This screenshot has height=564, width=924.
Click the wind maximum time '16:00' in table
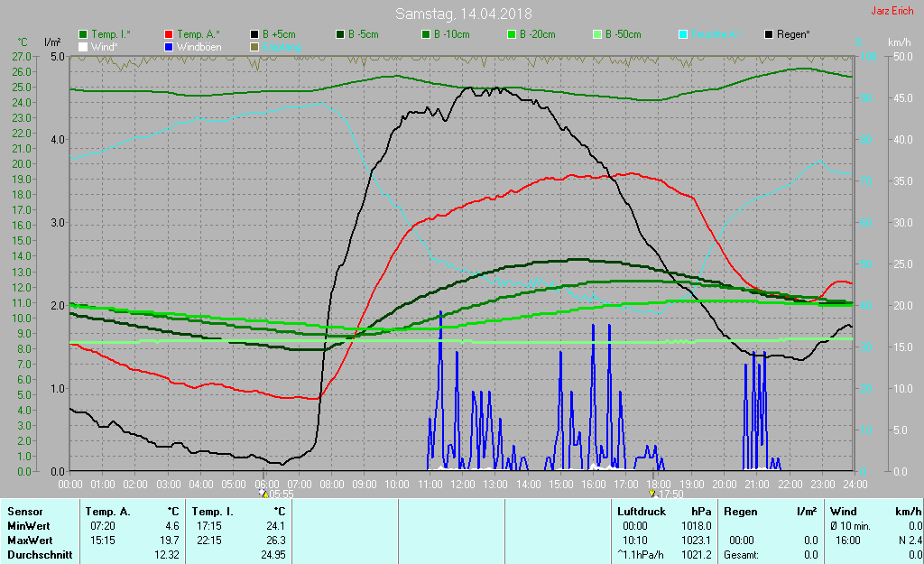click(847, 541)
